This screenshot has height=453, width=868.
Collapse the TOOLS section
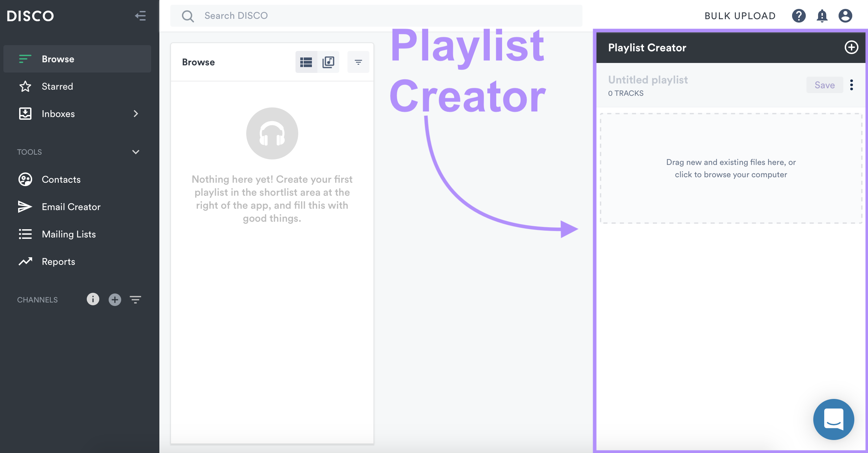pyautogui.click(x=136, y=152)
